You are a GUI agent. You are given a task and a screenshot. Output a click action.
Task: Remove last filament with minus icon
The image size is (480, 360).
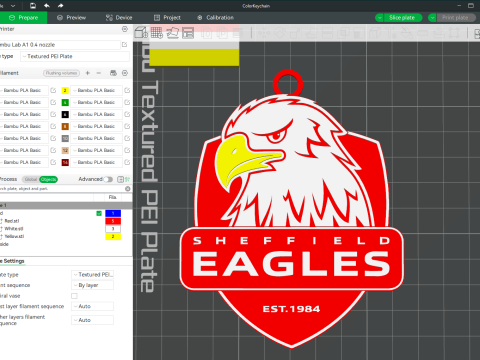click(x=99, y=73)
